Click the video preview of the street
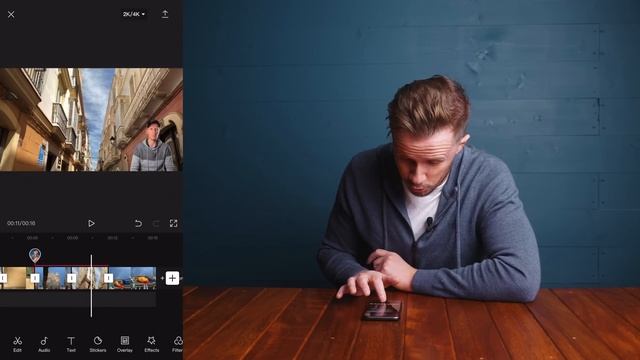 pos(91,120)
